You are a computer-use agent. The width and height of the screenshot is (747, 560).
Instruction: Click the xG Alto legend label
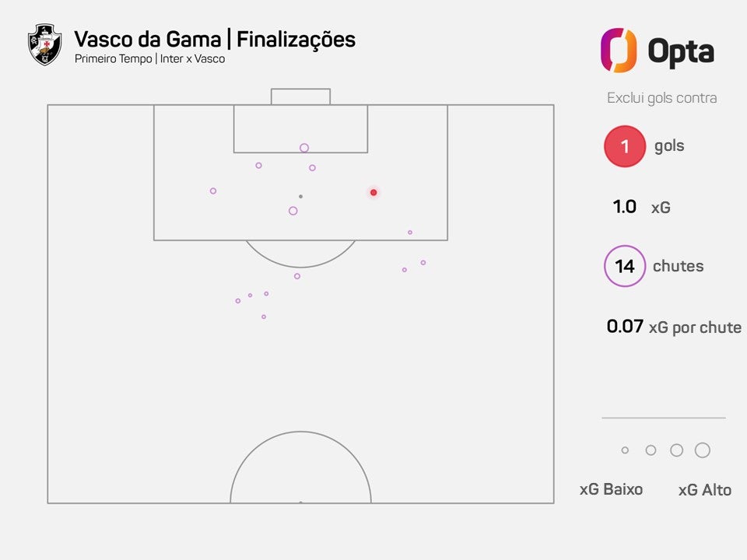point(705,489)
